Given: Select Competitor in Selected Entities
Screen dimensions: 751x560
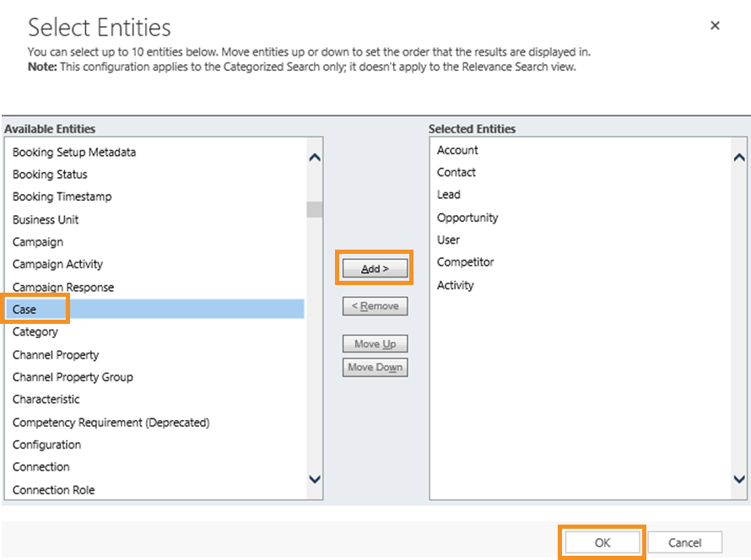Looking at the screenshot, I should tap(468, 262).
